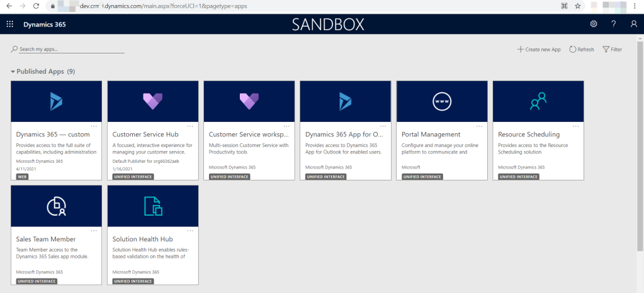
Task: Open more options for Dynamics 365 App for Outlook
Action: (x=383, y=126)
